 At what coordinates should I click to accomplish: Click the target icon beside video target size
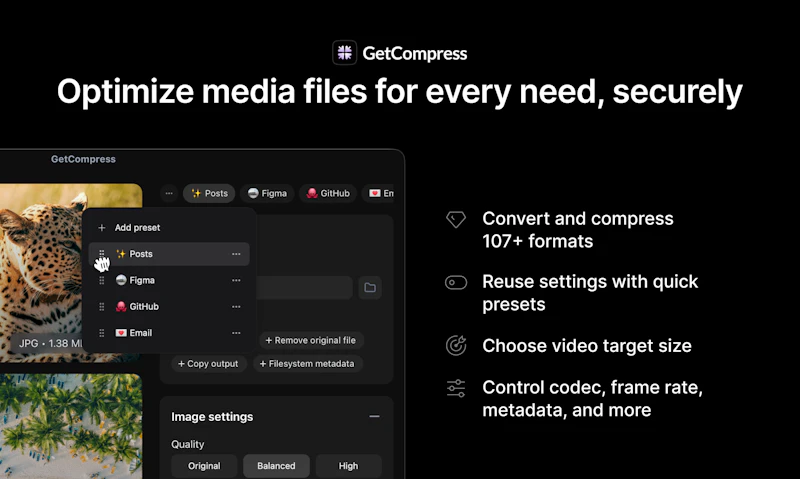click(456, 345)
